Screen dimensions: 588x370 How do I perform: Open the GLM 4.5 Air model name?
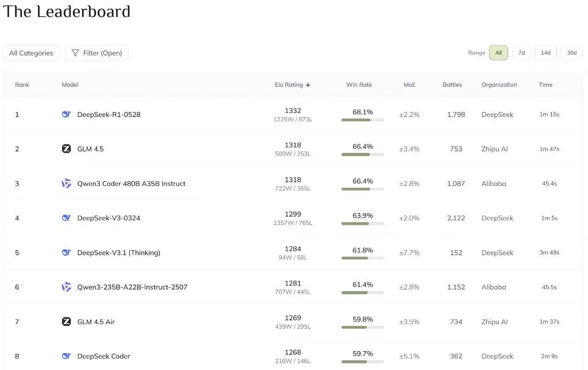coord(96,321)
